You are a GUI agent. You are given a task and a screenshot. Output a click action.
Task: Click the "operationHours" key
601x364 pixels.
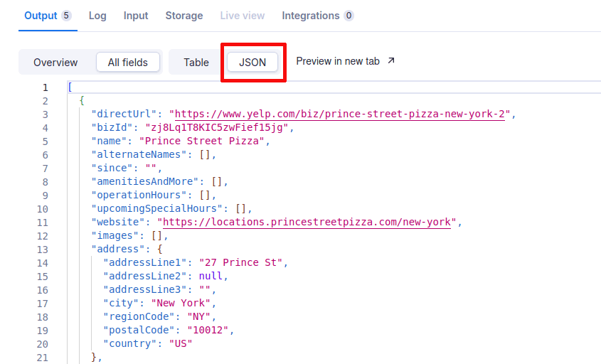[139, 195]
